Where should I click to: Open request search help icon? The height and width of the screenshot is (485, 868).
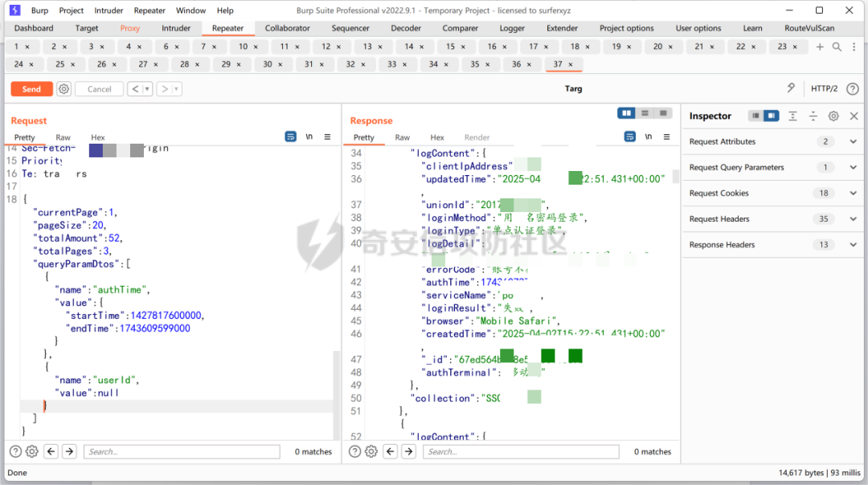coord(15,452)
